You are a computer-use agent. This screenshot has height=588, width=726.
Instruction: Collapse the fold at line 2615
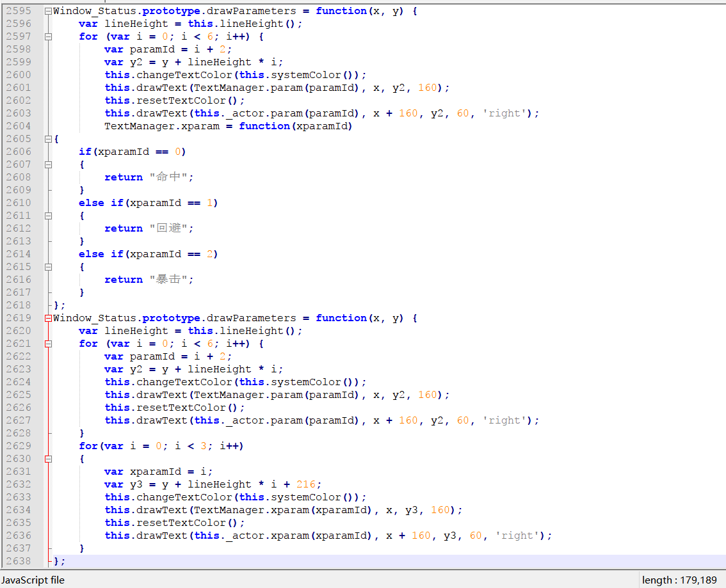[48, 267]
